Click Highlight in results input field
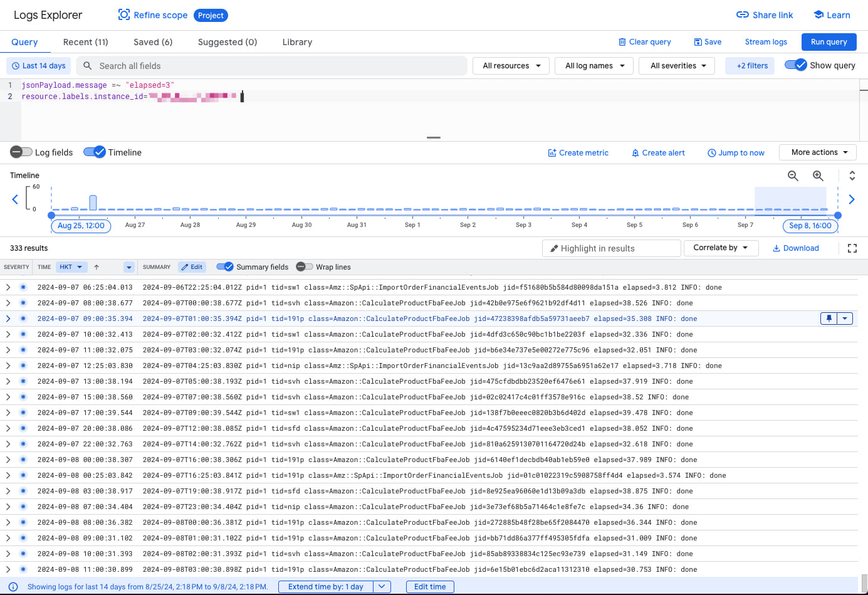 coord(612,248)
